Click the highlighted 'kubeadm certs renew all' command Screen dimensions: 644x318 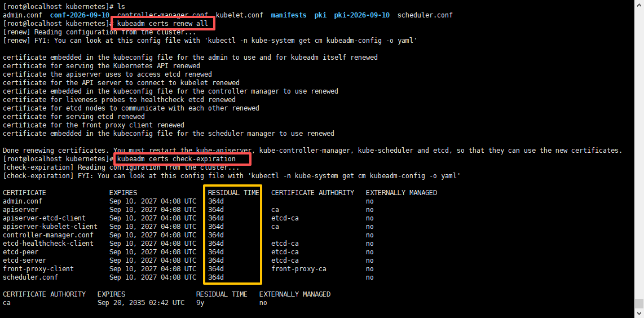(164, 24)
